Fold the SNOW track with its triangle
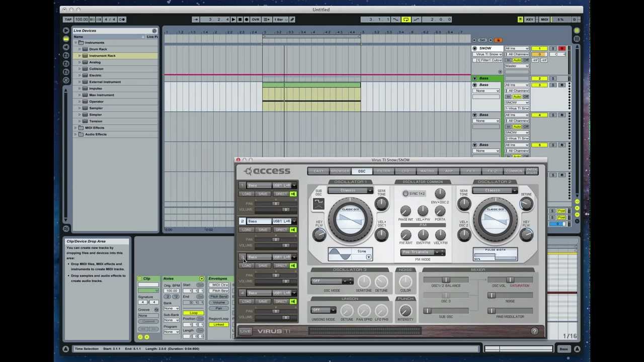 (x=474, y=48)
